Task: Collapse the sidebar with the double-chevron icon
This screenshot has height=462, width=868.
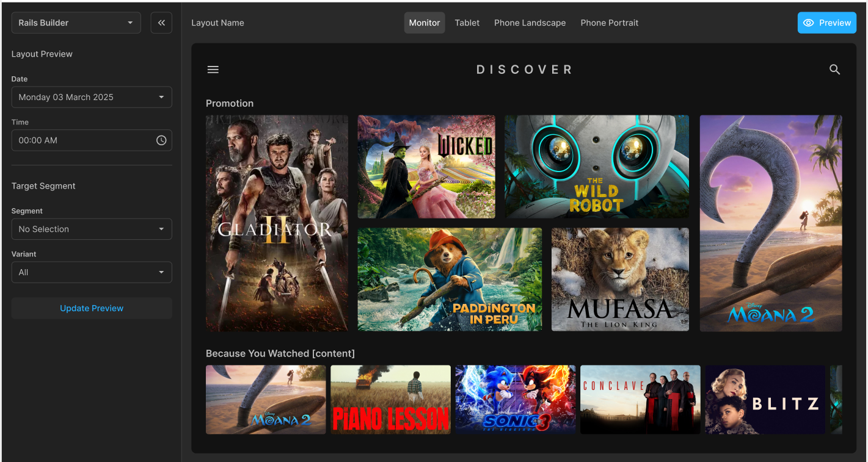Action: (x=161, y=23)
